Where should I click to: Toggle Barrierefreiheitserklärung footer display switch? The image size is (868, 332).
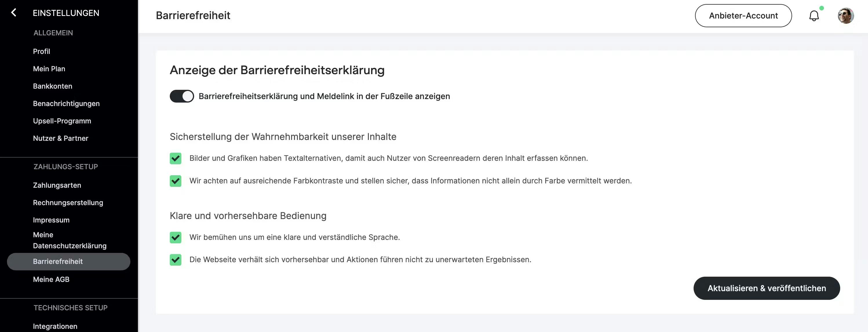pos(182,96)
